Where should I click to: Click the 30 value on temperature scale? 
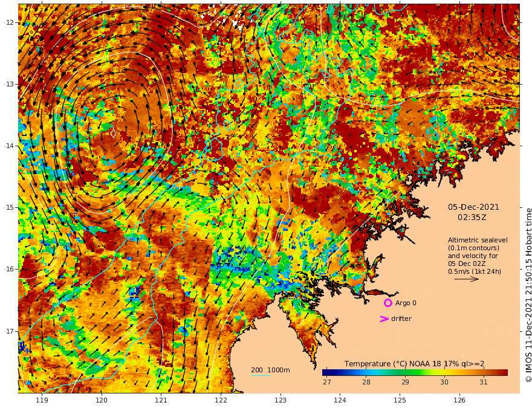pos(444,382)
